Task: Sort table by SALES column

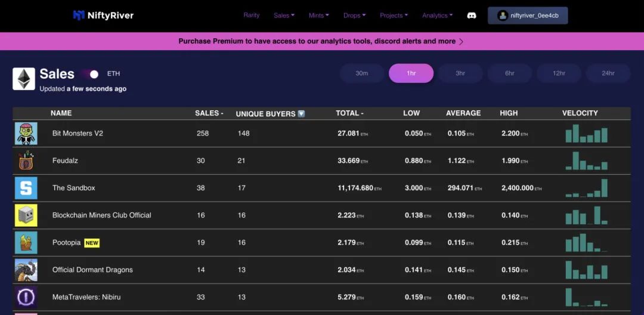Action: point(209,113)
